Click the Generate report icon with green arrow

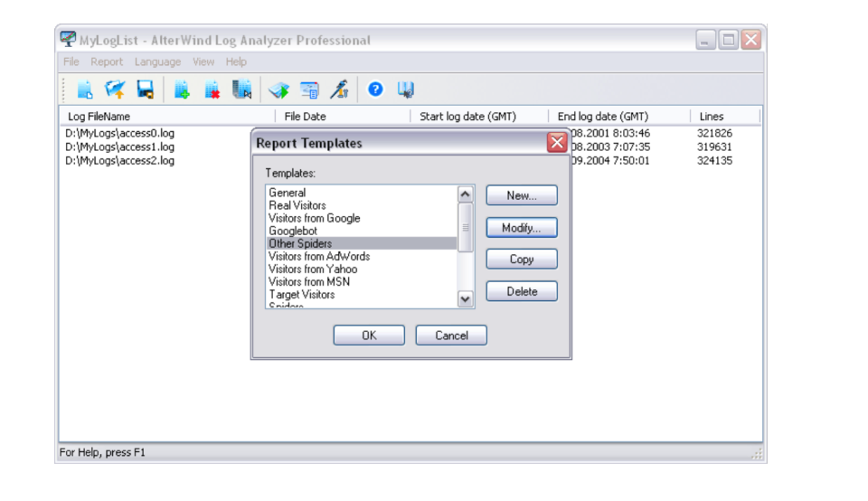coord(279,90)
